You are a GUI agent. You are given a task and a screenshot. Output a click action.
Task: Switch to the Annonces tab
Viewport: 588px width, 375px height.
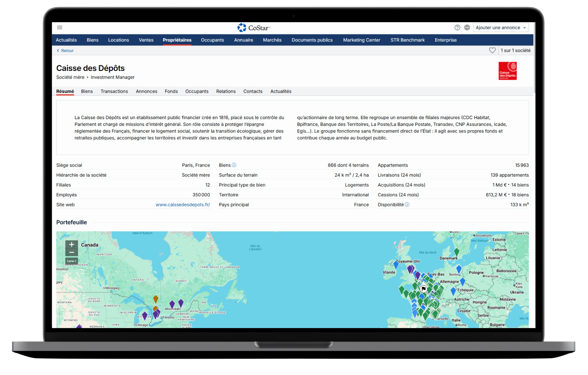click(147, 91)
